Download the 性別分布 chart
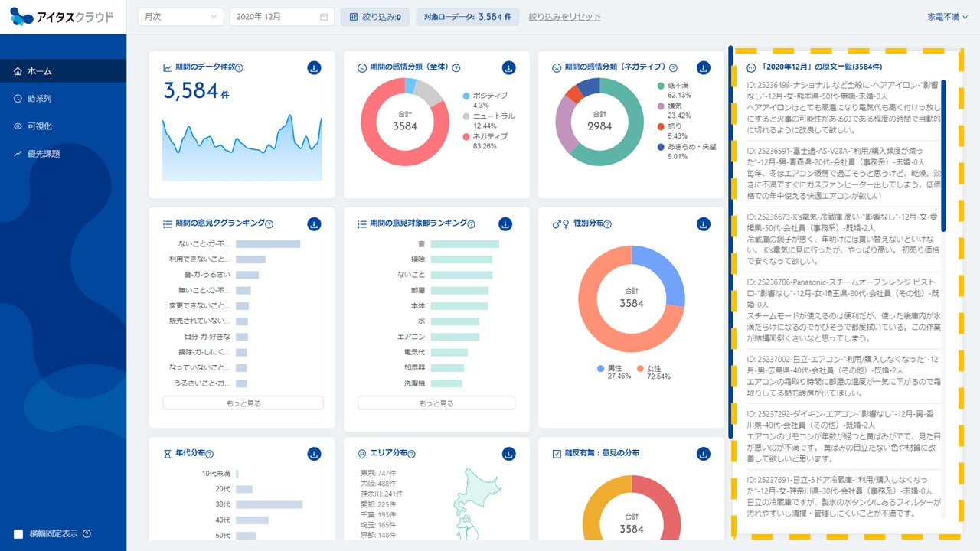980x551 pixels. coord(704,224)
